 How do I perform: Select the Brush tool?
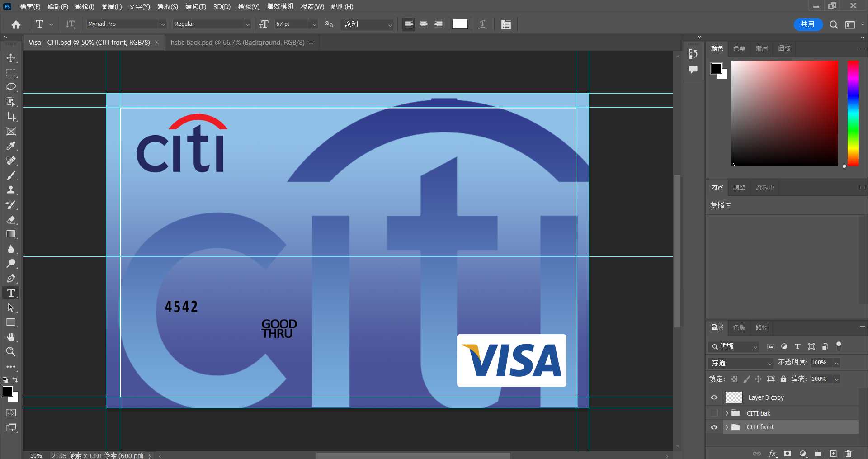11,175
